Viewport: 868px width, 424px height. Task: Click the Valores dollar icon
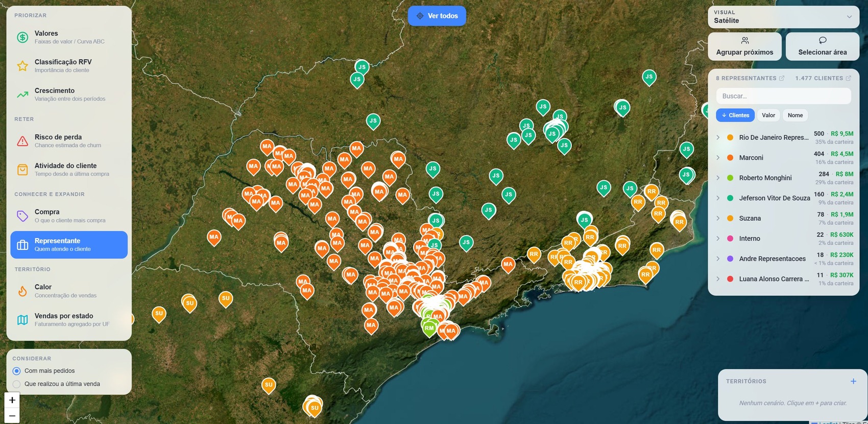pos(22,37)
